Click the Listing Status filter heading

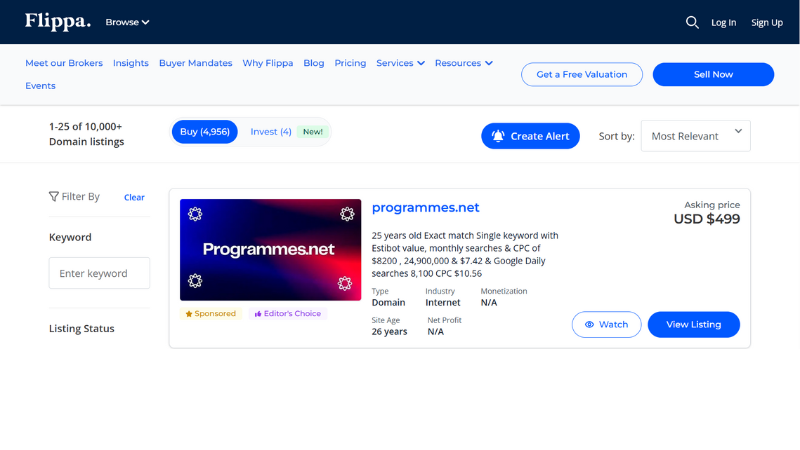tap(82, 329)
